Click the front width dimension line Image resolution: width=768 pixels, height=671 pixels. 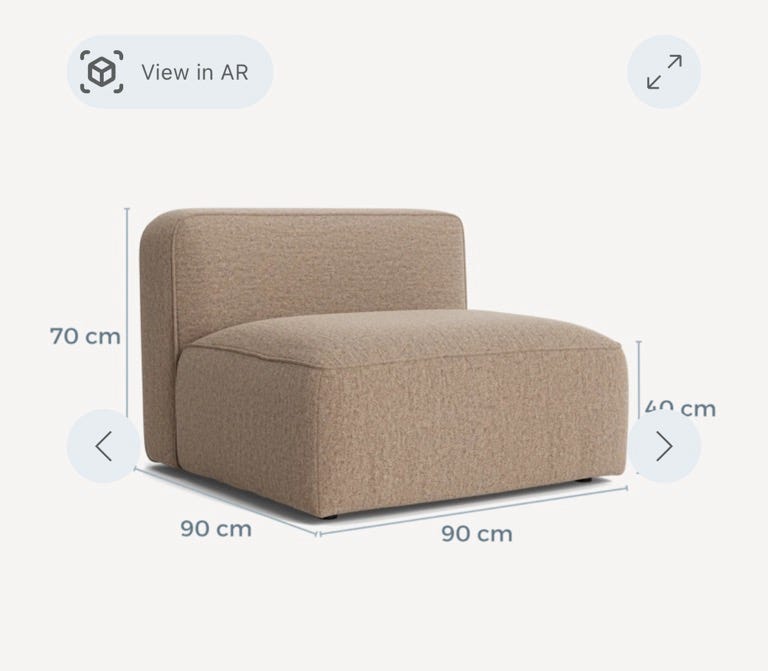coord(473,511)
